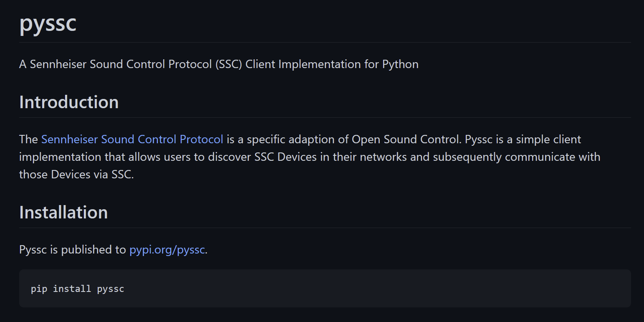Open the pypi.org/pyssc link

[167, 250]
